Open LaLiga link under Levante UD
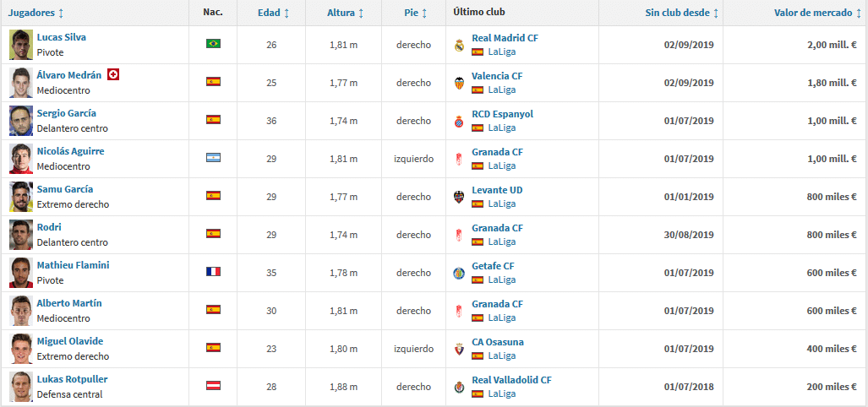 pos(501,203)
